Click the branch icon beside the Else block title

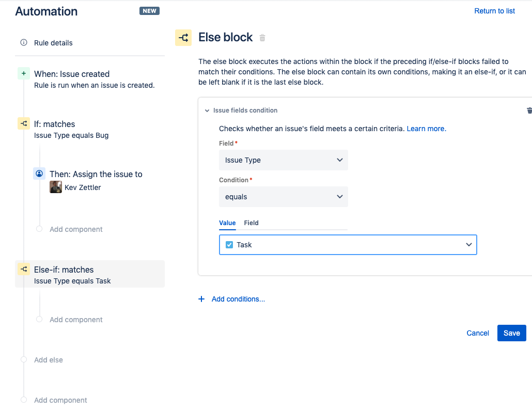coord(183,37)
